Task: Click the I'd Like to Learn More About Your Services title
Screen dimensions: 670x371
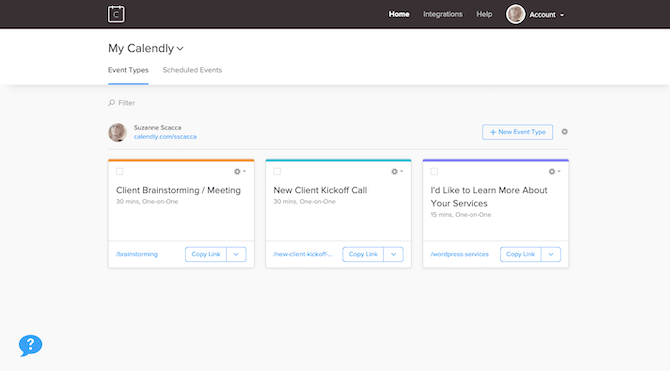Action: point(489,197)
